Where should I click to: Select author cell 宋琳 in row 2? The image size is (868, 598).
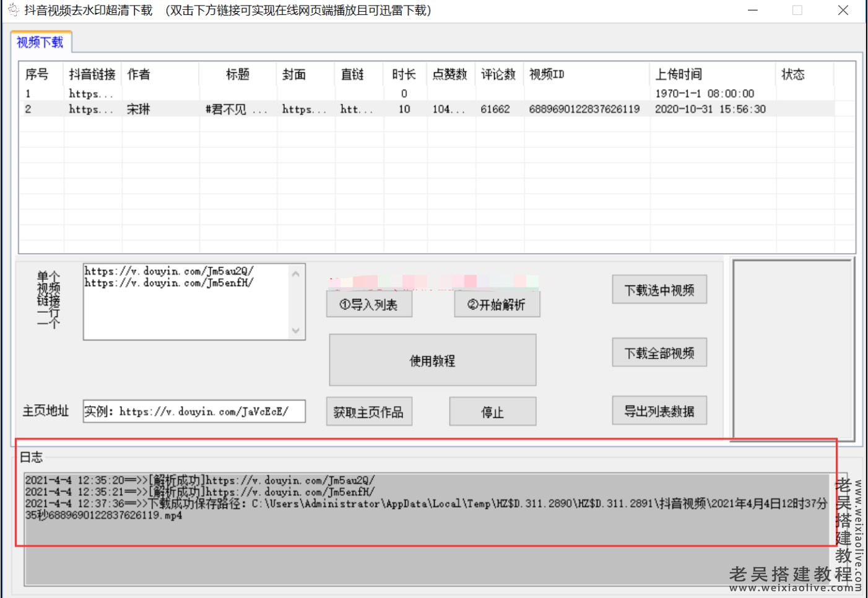click(139, 109)
